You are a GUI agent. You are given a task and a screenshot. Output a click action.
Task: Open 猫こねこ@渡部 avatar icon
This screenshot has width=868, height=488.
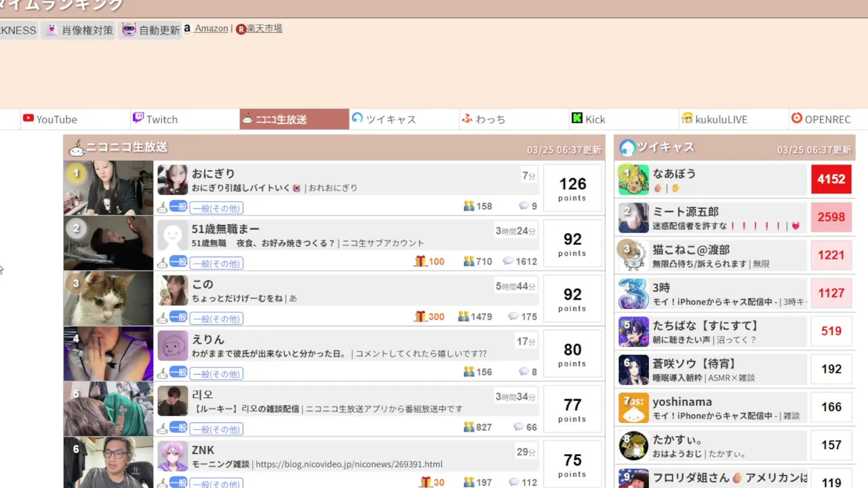click(633, 256)
